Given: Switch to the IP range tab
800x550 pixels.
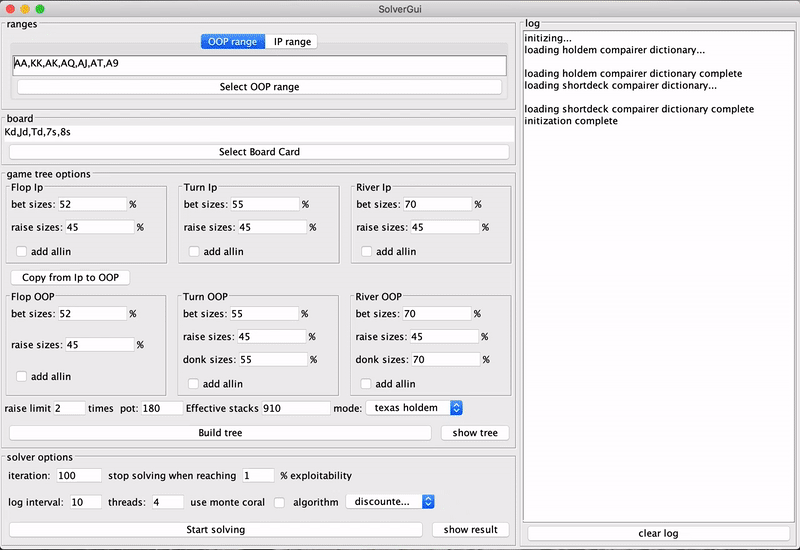Looking at the screenshot, I should coord(292,42).
